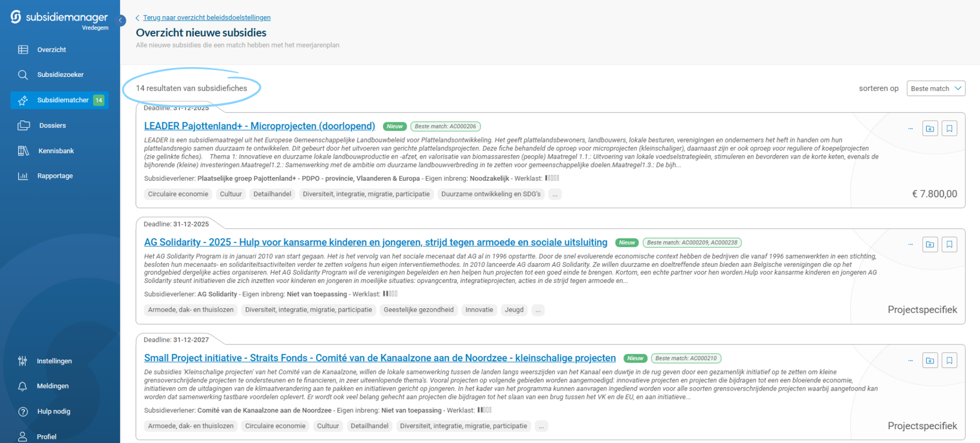Open more options for LEADER Pajottenland+ card
Screen dimensions: 980x443
pos(910,129)
